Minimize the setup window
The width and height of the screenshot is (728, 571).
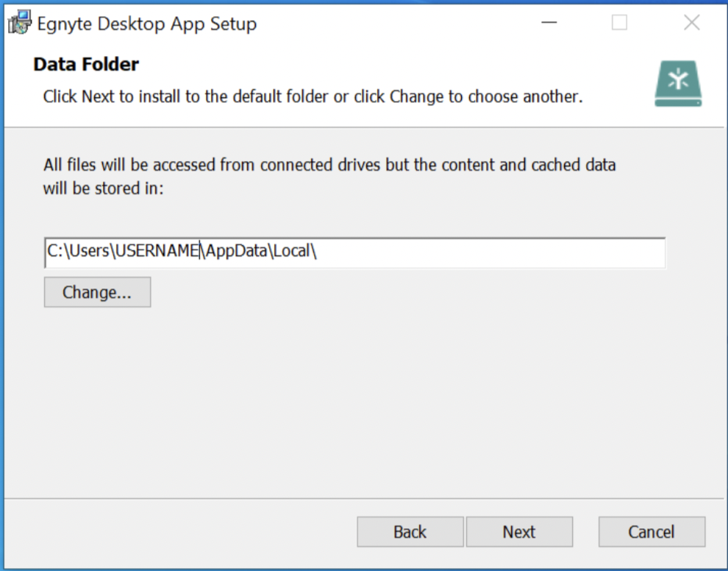pos(549,22)
